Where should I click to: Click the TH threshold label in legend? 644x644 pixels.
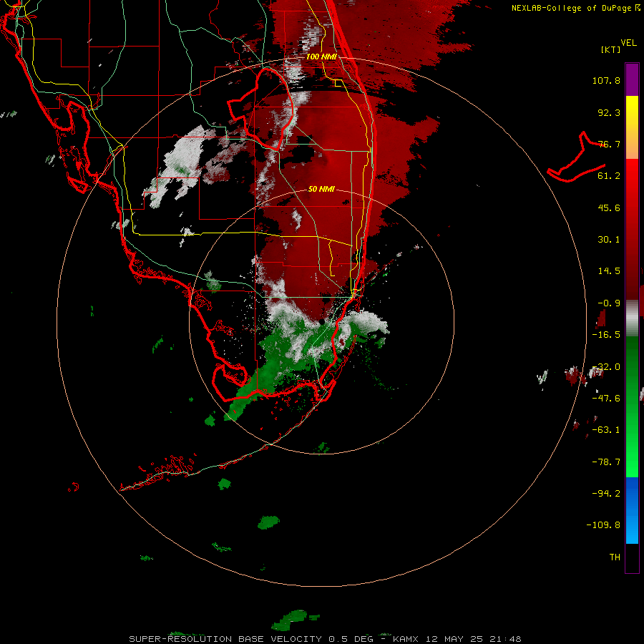[615, 557]
